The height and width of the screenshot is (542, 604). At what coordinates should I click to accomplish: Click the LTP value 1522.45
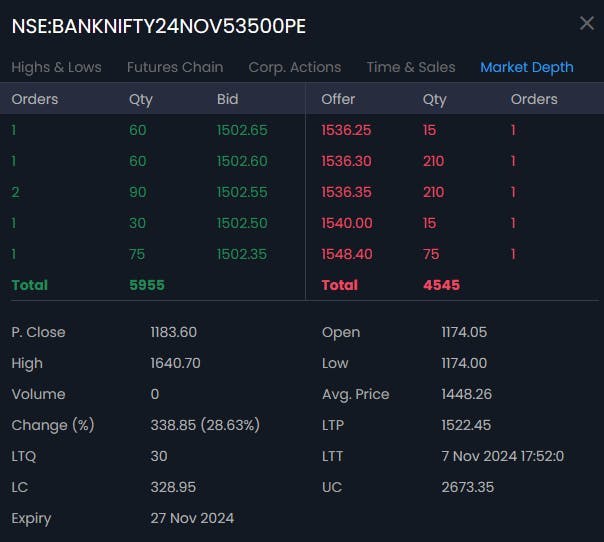(466, 425)
